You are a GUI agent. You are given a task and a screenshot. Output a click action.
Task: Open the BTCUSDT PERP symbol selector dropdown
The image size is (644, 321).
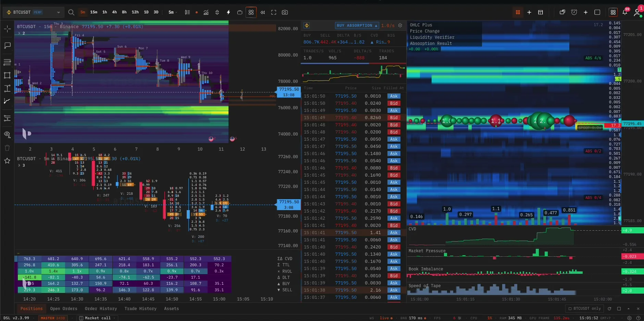point(33,12)
